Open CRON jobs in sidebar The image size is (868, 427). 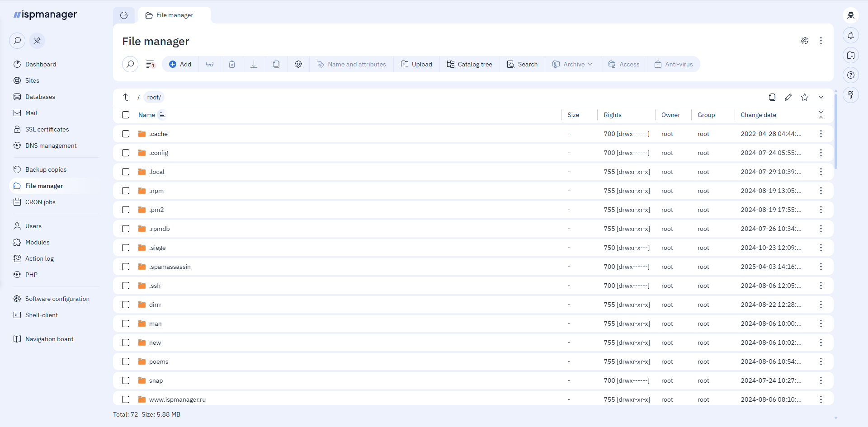point(40,202)
